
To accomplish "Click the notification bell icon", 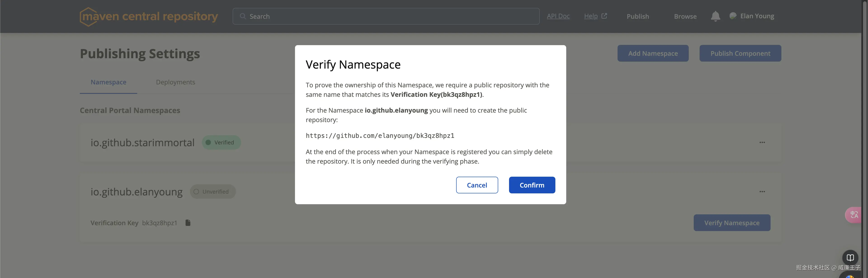I will pyautogui.click(x=715, y=16).
